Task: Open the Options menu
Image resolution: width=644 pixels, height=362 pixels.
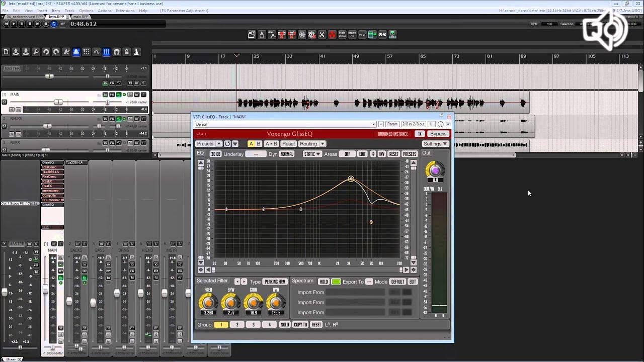Action: click(86, 11)
